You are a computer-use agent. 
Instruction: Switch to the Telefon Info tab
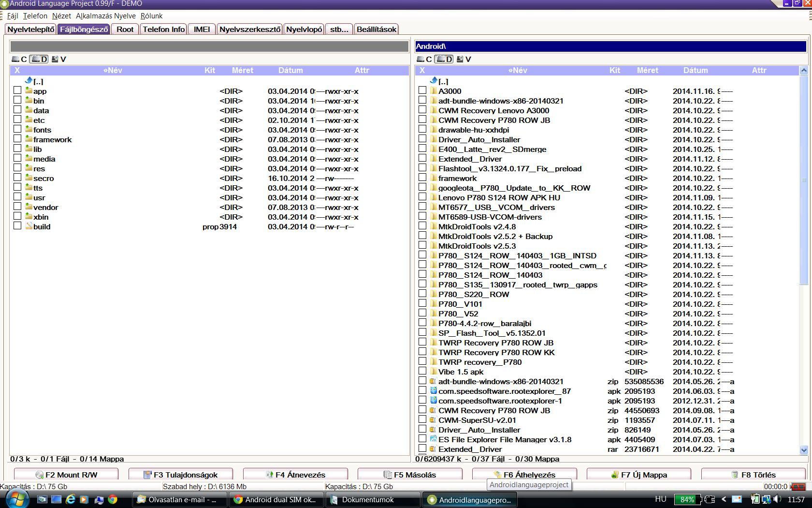163,29
